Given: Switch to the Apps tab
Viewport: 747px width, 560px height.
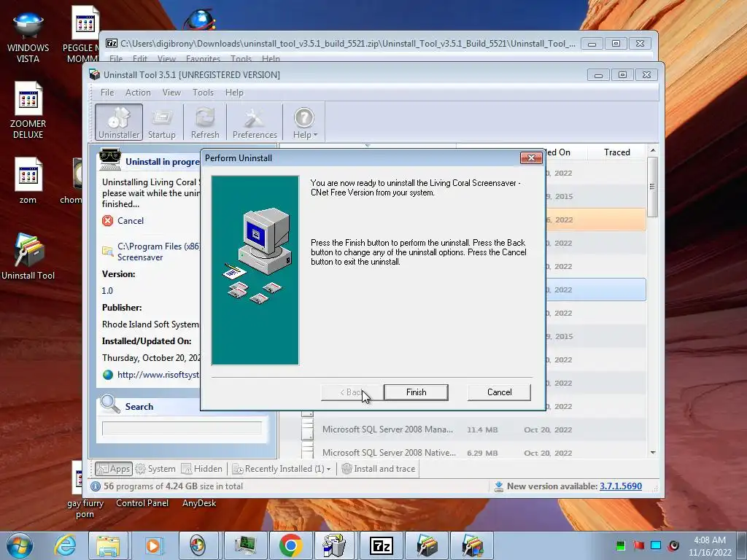Looking at the screenshot, I should (113, 469).
